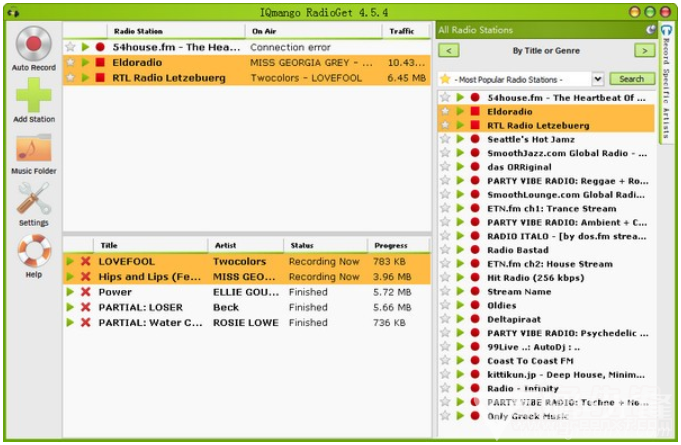
Task: Record das ORRiginal station
Action: tap(475, 167)
